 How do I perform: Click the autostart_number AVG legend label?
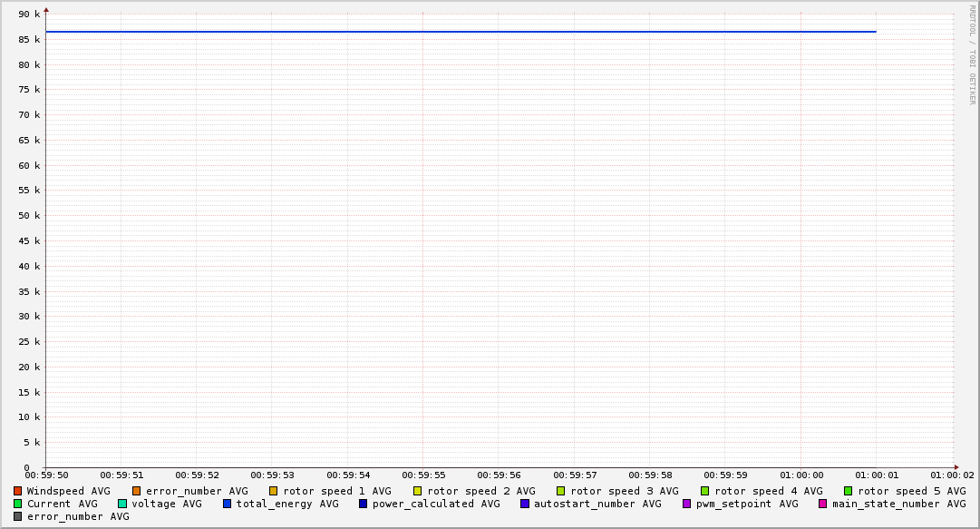tap(597, 504)
